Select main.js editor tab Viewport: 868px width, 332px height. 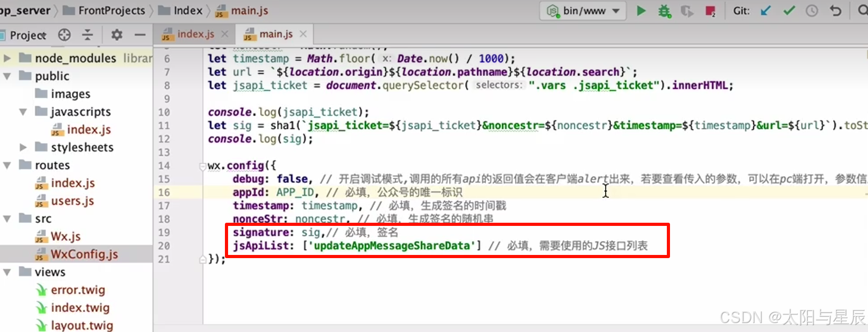[269, 34]
